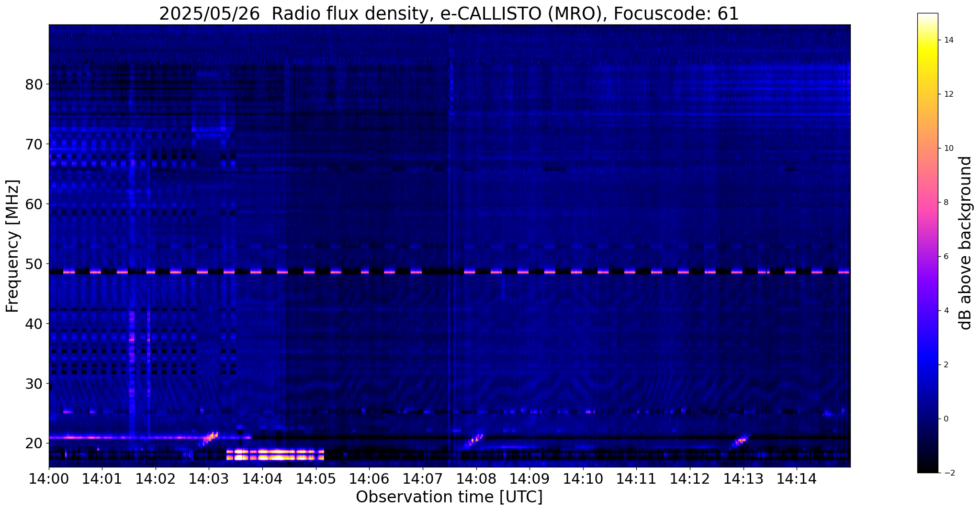Click the 50 tick on frequency axis
The width and height of the screenshot is (980, 511).
pos(34,264)
